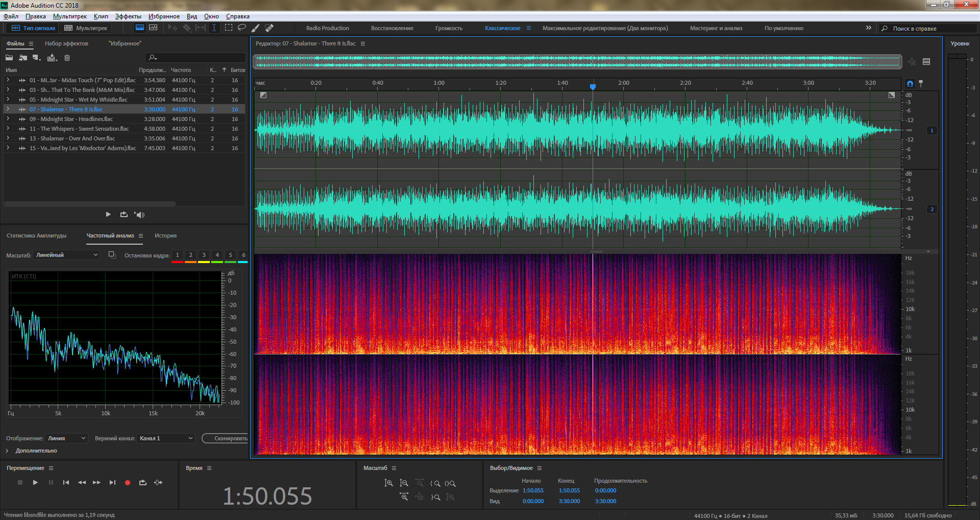Select the Spot Healing Brush tool
Screen dimensions: 980x520
point(269,28)
